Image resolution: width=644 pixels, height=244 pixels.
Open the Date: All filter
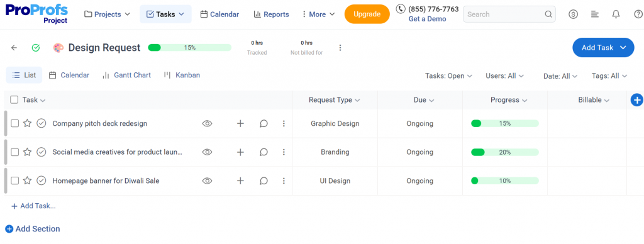[560, 76]
